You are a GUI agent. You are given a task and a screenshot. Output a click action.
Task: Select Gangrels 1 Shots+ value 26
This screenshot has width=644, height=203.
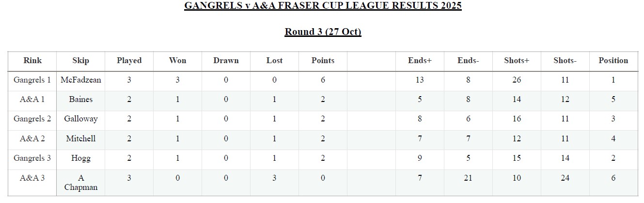pyautogui.click(x=517, y=80)
